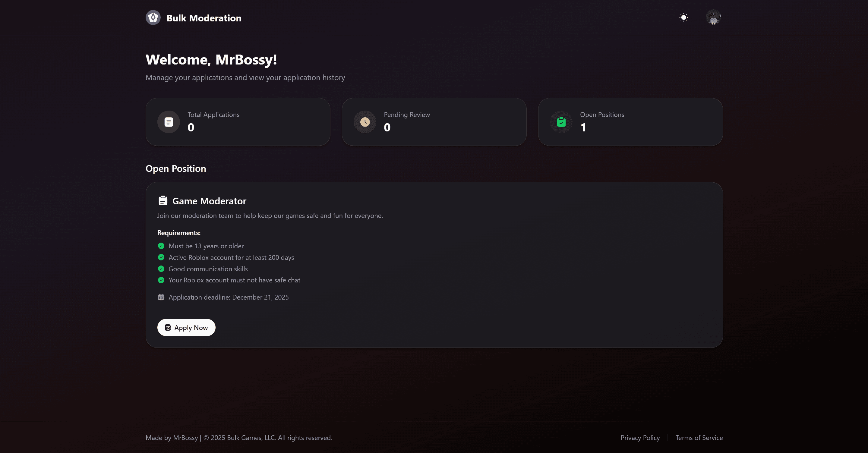Click the Open Positions clipboard icon
Screen dimensions: 868x453
(561, 122)
